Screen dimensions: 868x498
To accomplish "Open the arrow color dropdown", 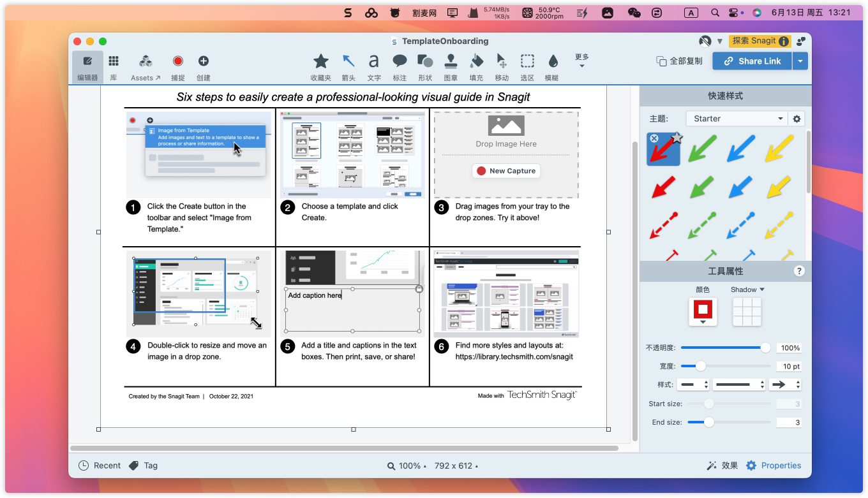I will [703, 312].
